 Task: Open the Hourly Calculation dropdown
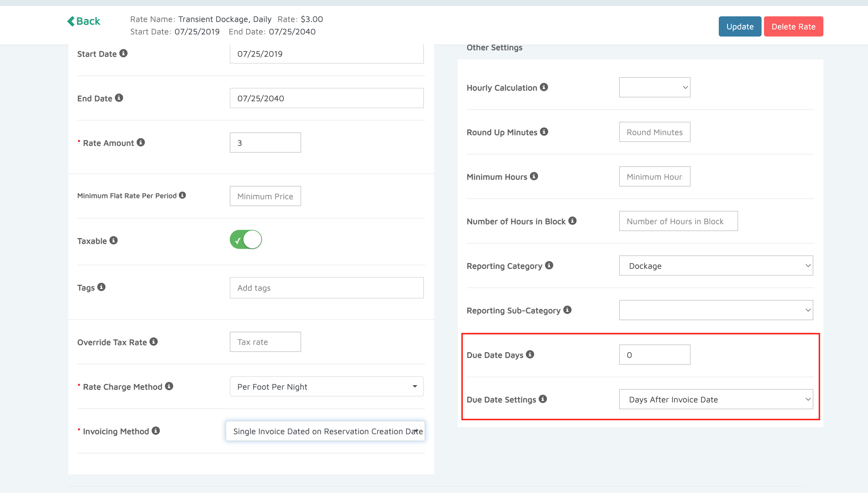[654, 87]
